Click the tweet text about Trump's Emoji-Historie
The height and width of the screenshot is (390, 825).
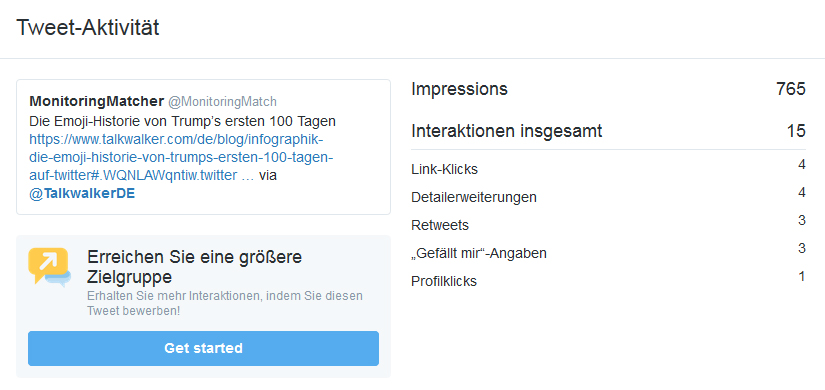tap(183, 122)
